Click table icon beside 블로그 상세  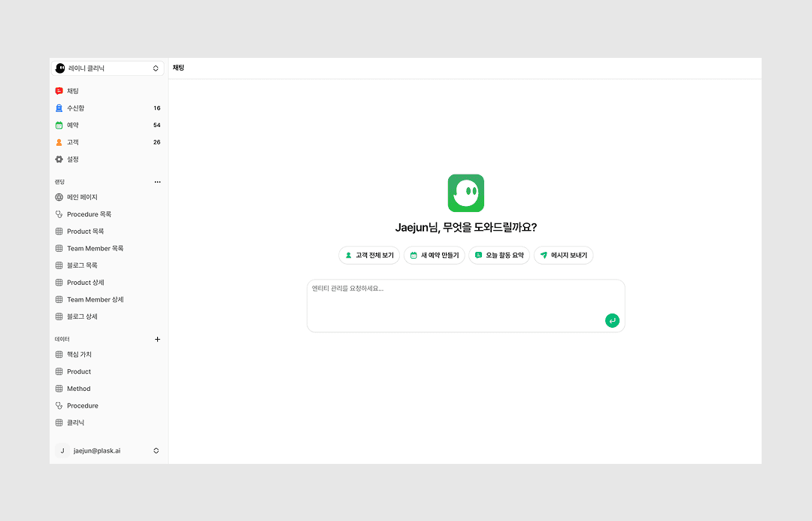[x=59, y=317]
